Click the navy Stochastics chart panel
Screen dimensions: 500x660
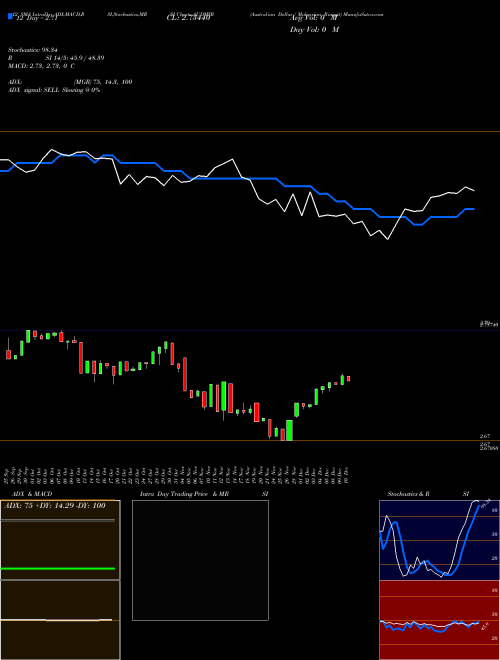[x=439, y=540]
